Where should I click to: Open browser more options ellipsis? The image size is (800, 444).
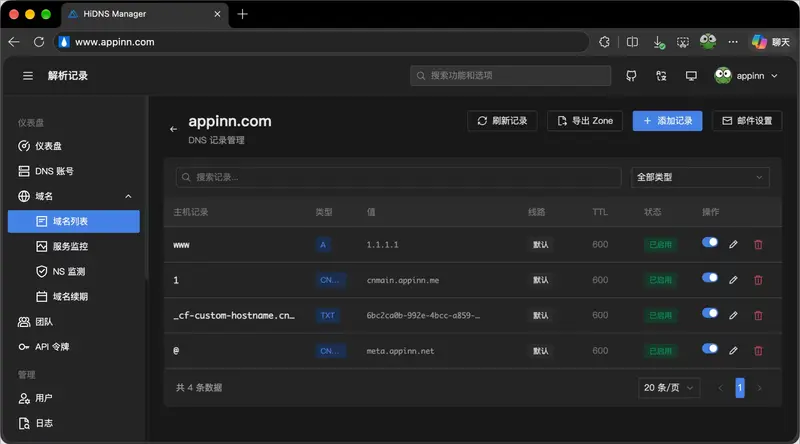coord(733,42)
